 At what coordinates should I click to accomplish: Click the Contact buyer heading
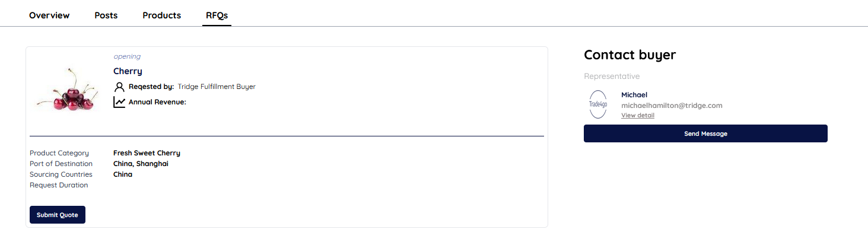(x=629, y=55)
